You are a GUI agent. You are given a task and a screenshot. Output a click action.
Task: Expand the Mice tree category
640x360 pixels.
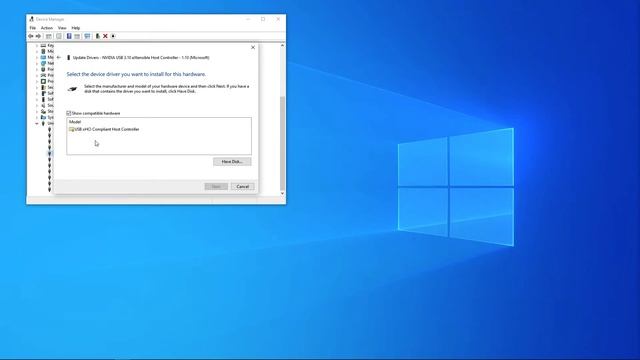(x=37, y=51)
